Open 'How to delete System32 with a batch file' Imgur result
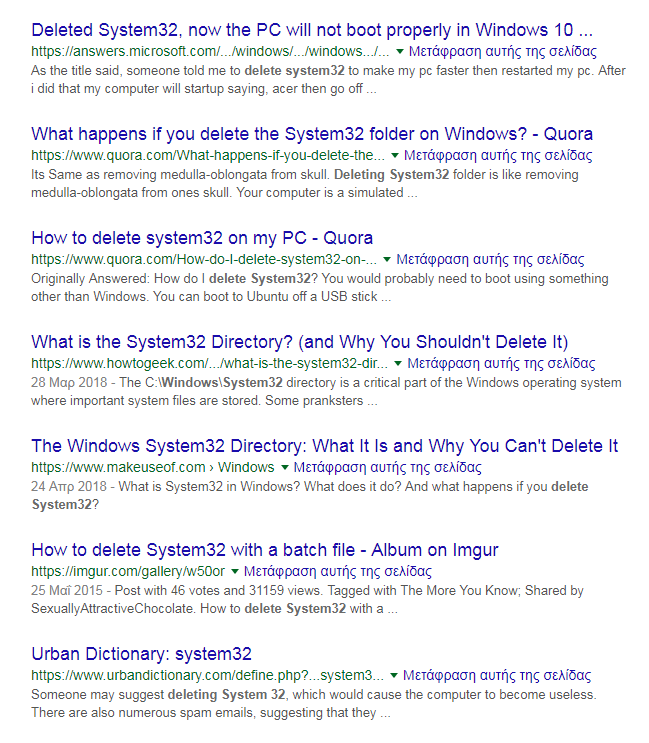Image resolution: width=649 pixels, height=743 pixels. [x=265, y=550]
